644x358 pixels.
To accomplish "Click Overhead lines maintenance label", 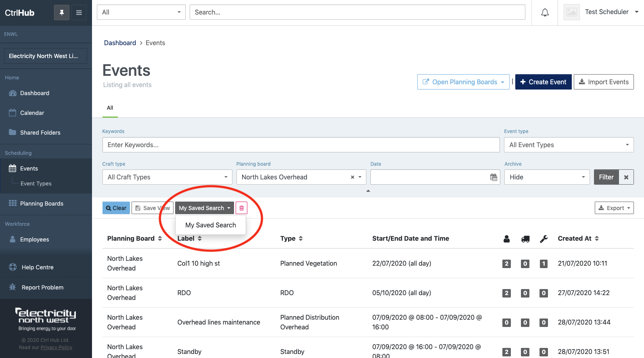I will pos(219,322).
